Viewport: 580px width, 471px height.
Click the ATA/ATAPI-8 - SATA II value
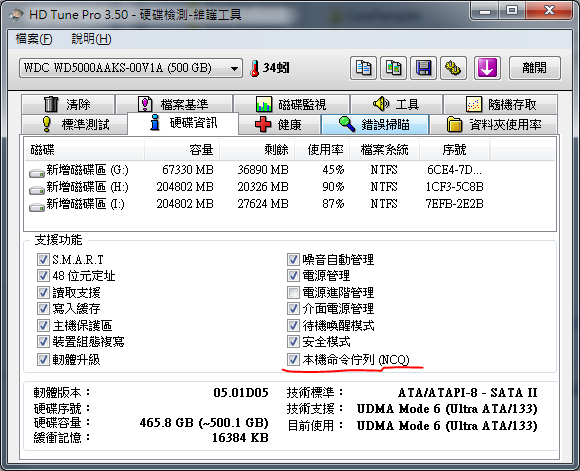pyautogui.click(x=467, y=393)
